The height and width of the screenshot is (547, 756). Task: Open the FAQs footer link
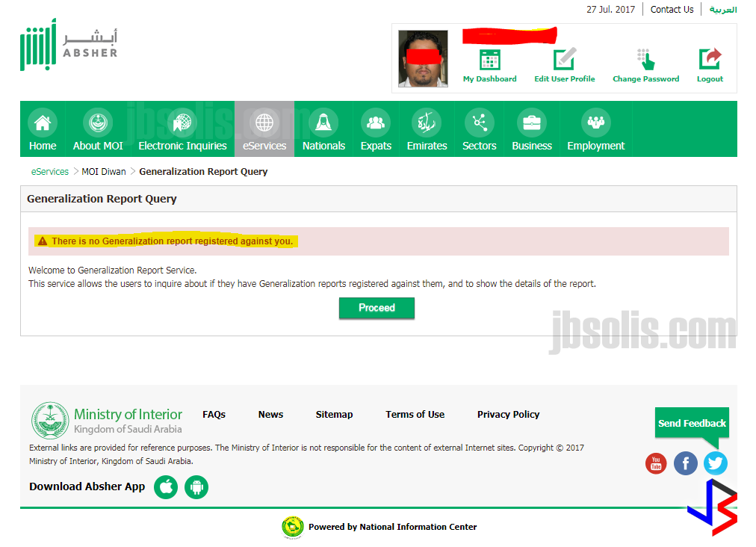(x=214, y=414)
